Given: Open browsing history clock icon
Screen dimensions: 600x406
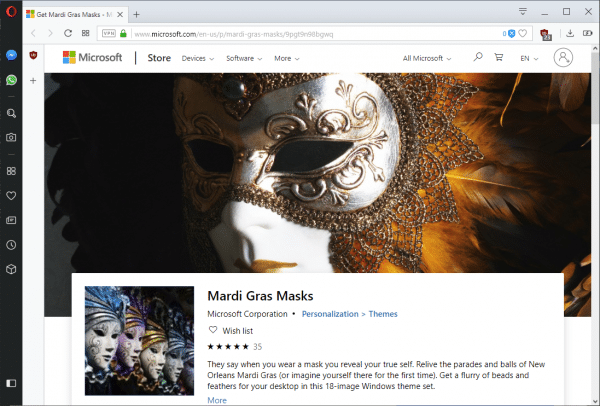Looking at the screenshot, I should pos(11,245).
